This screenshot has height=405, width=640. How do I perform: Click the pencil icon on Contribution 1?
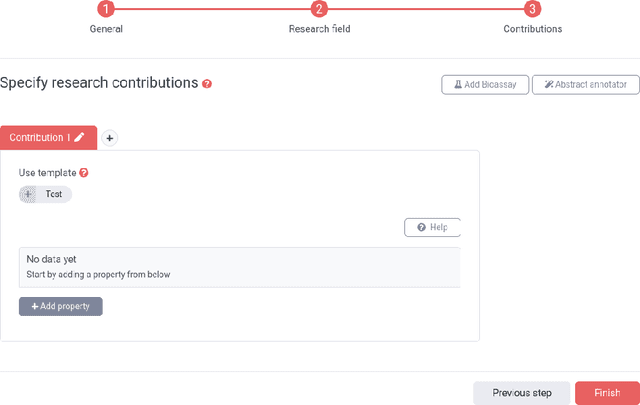click(80, 138)
